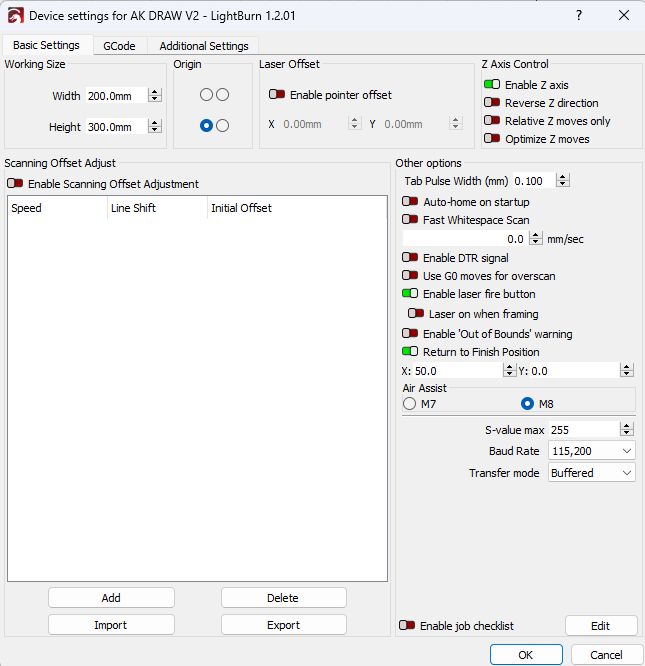Enable Scanning Offset Adjustment switch

(15, 184)
